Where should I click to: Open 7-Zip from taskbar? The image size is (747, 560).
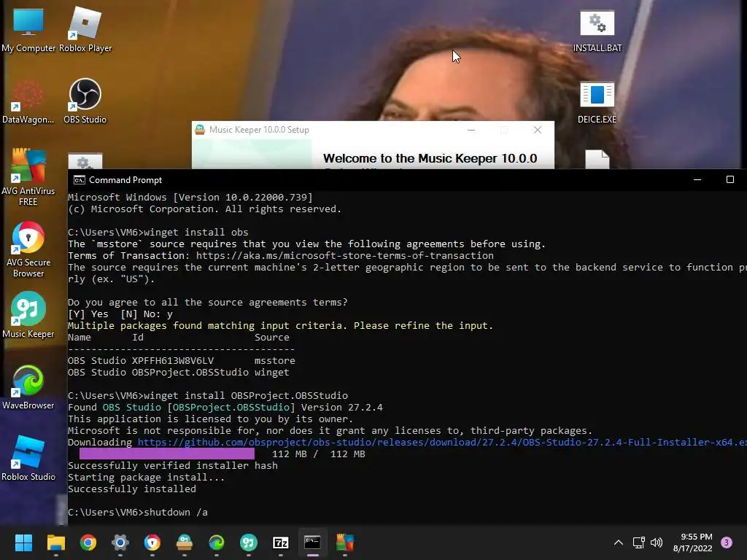[281, 542]
